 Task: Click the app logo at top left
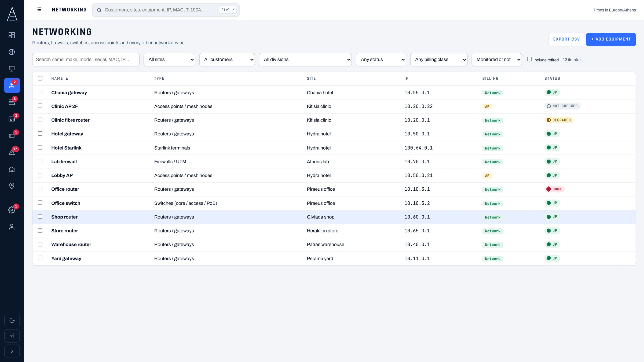(x=12, y=14)
